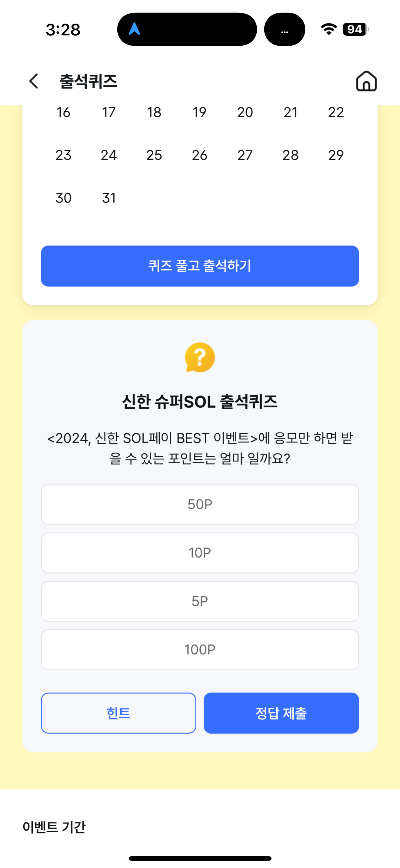Tap the blue location arrow in status pill
The image size is (400, 868).
[134, 29]
